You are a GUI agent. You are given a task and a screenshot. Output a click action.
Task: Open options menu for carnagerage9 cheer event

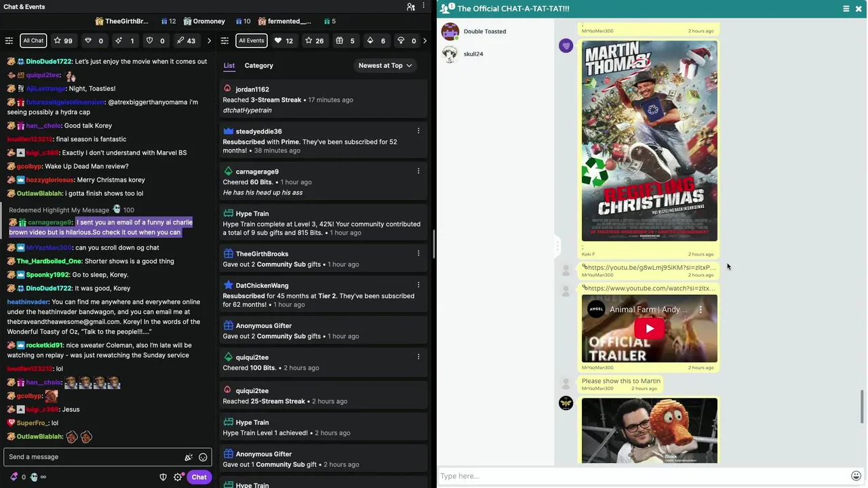click(x=418, y=171)
